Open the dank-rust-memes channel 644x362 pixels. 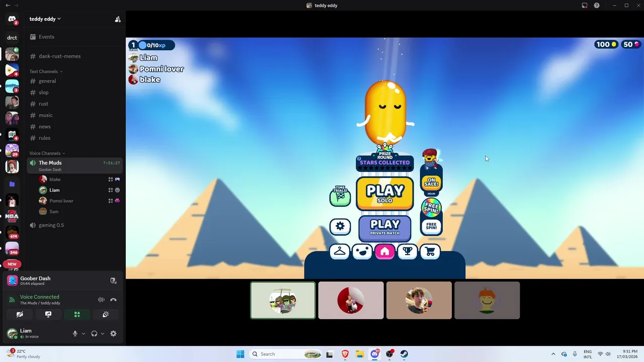(x=75, y=56)
